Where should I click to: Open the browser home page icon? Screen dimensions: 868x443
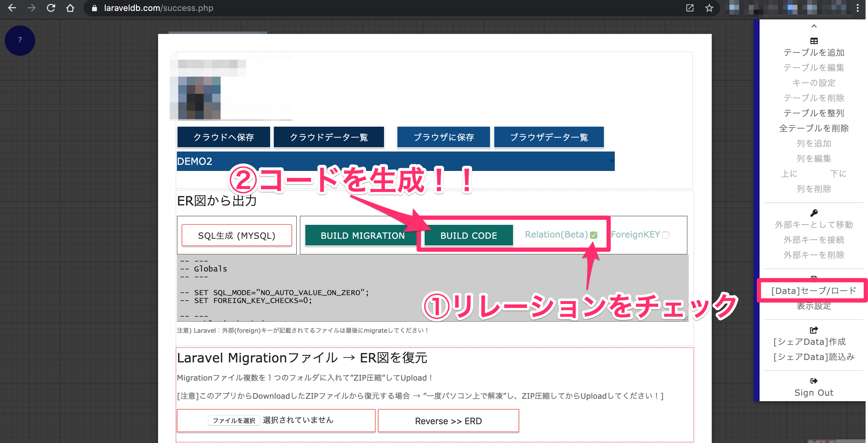click(70, 8)
